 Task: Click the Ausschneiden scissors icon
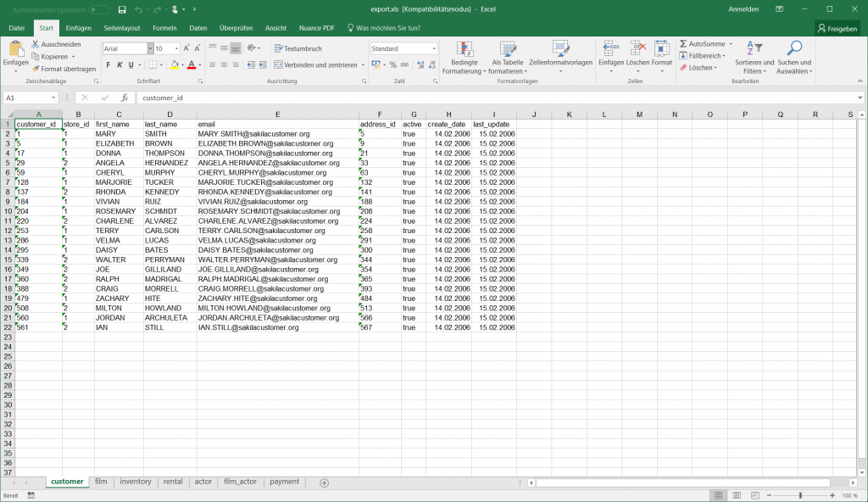pos(36,43)
